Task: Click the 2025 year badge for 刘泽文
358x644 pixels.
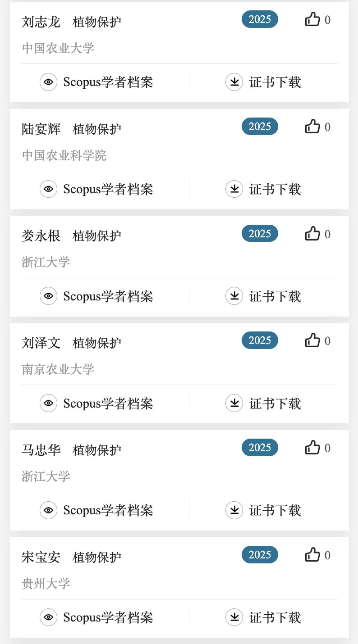Action: (260, 340)
